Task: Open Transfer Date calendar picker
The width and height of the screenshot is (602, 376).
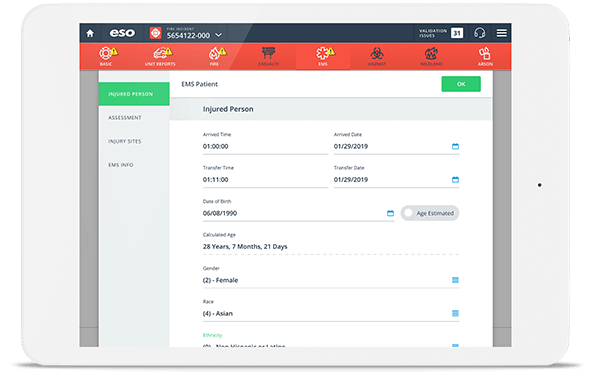Action: 455,180
